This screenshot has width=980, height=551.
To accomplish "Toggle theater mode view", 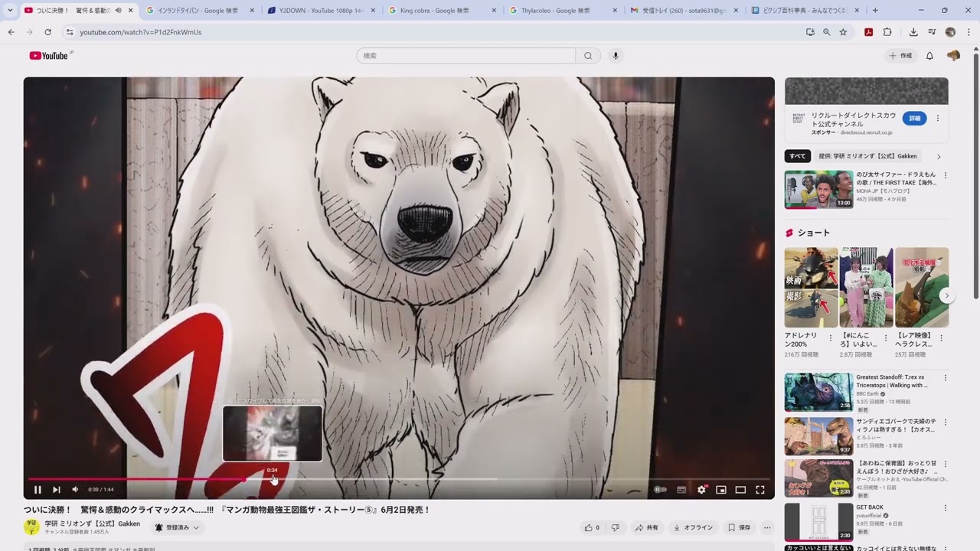I will (740, 490).
